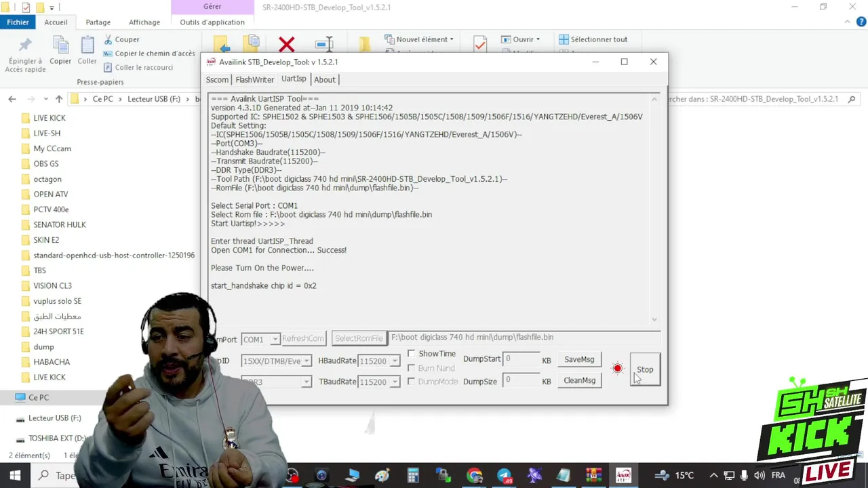This screenshot has height=488, width=868.
Task: Select the OPEN ATV folder in sidebar
Action: click(x=51, y=194)
